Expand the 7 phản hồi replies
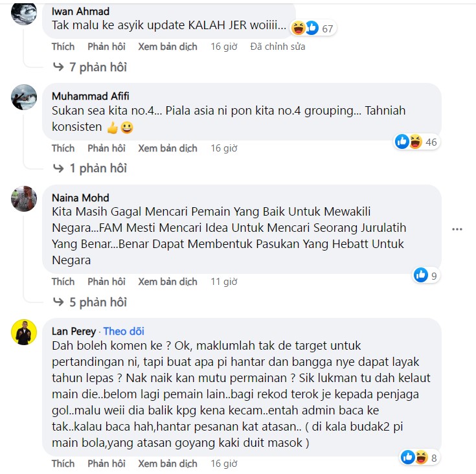476x474 pixels. pos(90,67)
